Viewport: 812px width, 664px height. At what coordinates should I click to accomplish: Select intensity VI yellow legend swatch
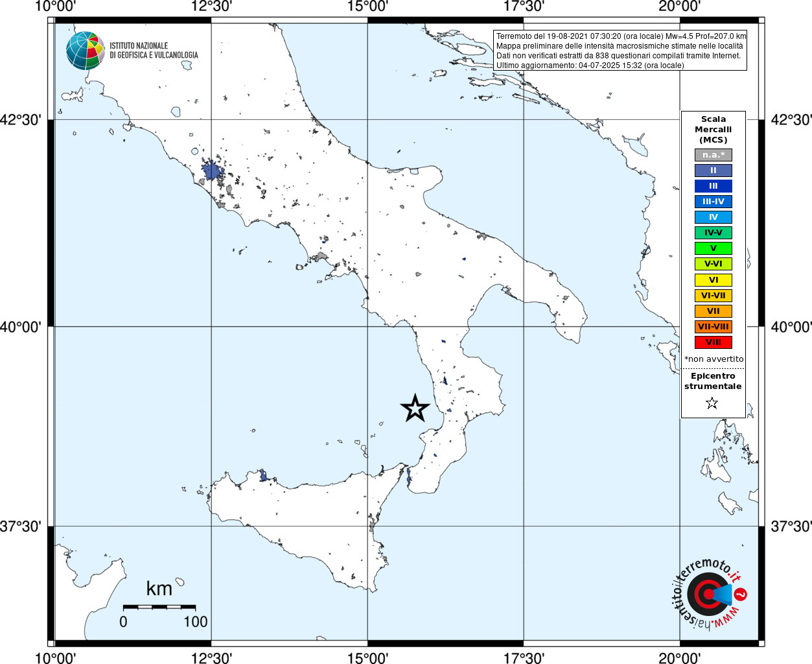click(x=713, y=280)
